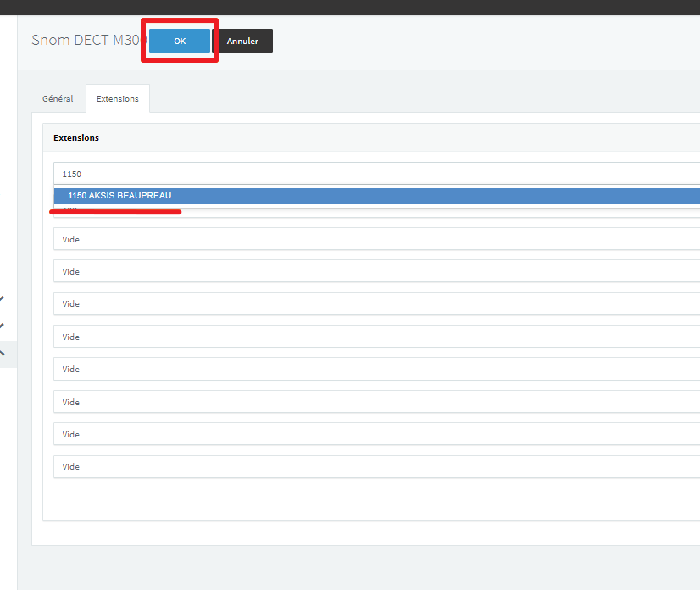Image resolution: width=700 pixels, height=590 pixels.
Task: Click the bold Extensions section heading
Action: pos(76,137)
